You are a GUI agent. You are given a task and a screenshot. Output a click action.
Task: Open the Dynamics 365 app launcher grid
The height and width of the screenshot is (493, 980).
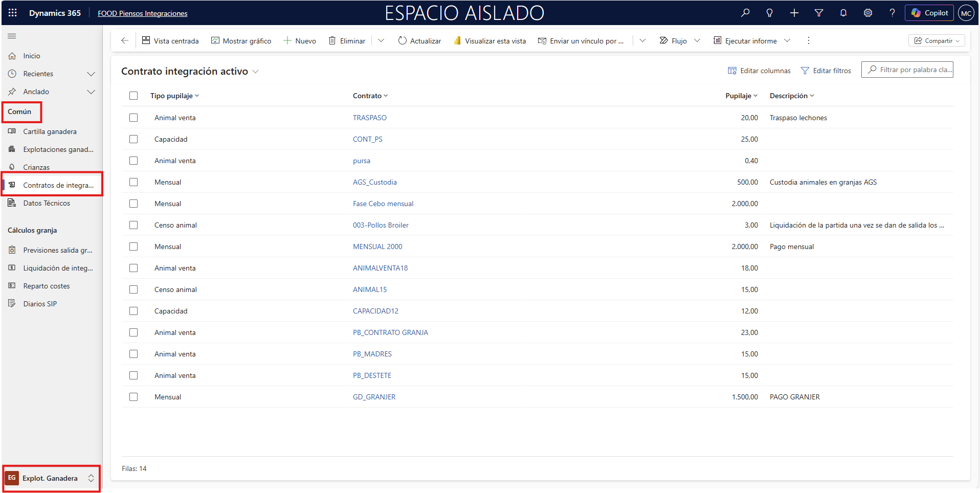[13, 13]
